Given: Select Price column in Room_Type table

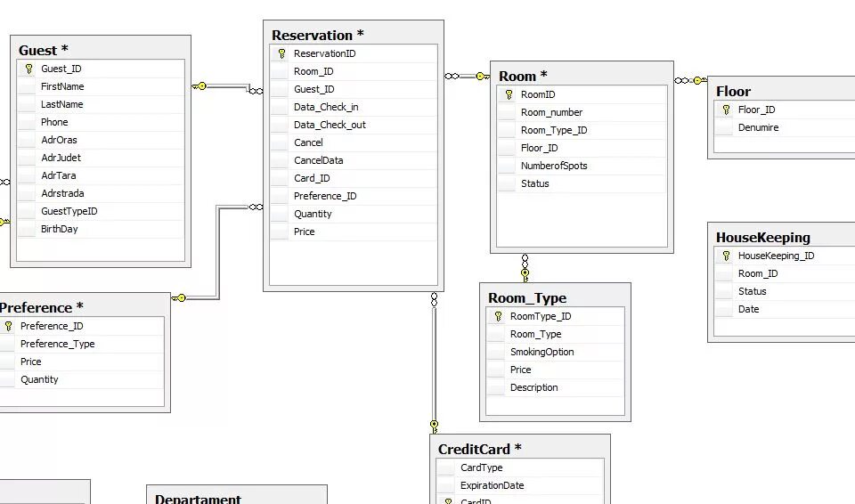Looking at the screenshot, I should (x=555, y=370).
